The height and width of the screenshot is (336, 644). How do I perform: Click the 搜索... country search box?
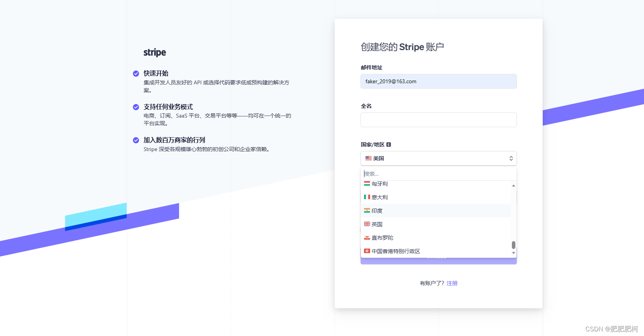coord(439,174)
